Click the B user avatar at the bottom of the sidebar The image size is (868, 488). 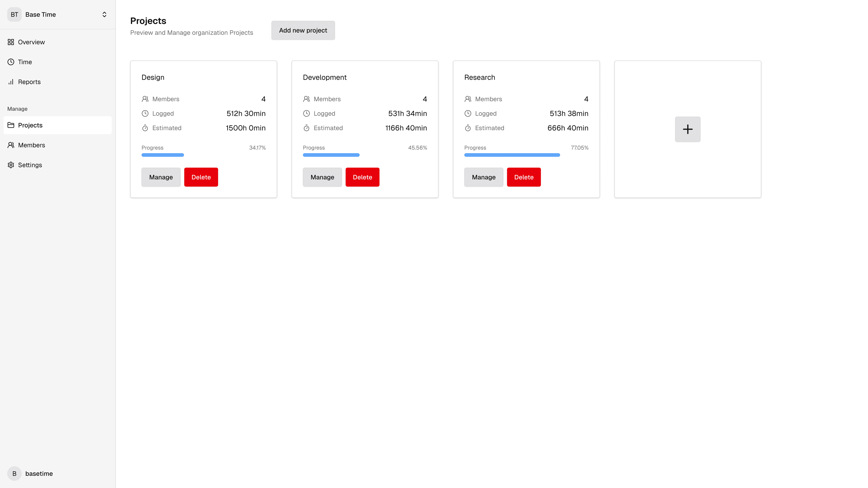pyautogui.click(x=14, y=474)
